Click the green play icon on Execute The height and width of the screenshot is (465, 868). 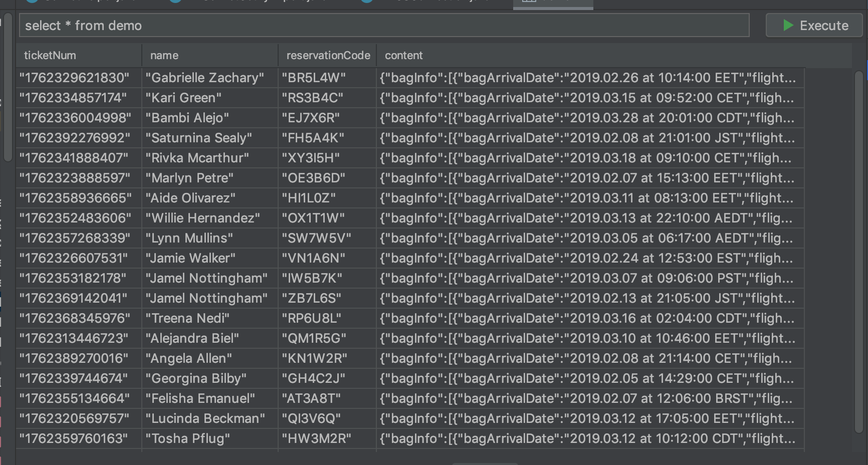[x=788, y=26]
